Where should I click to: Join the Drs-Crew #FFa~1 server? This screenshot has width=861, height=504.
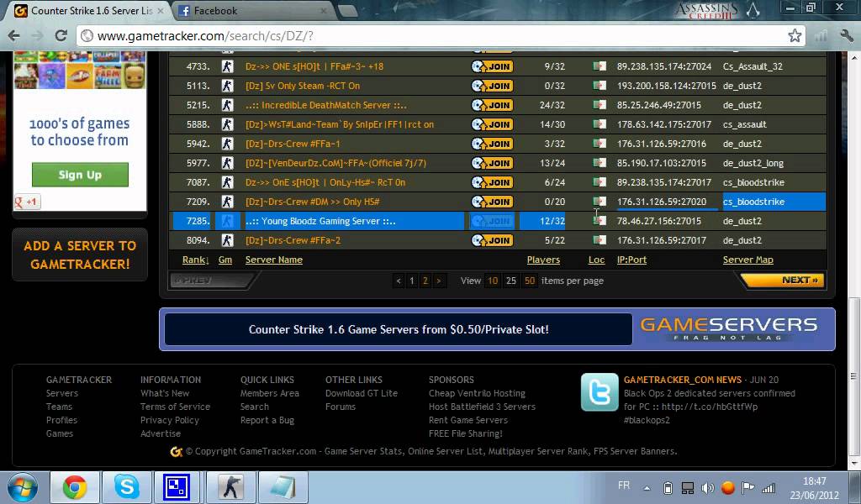(x=492, y=144)
